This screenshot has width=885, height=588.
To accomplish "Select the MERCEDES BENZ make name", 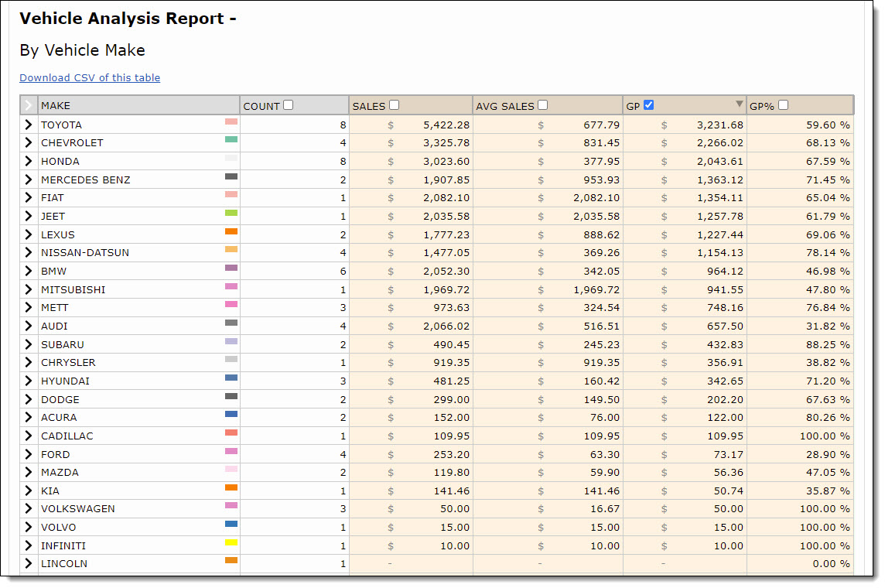I will tap(85, 179).
